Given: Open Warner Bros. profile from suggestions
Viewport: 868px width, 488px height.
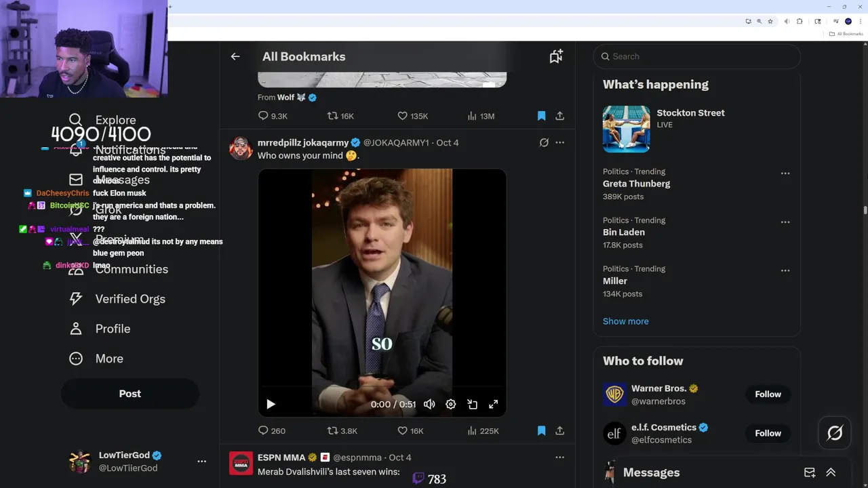Looking at the screenshot, I should (660, 388).
